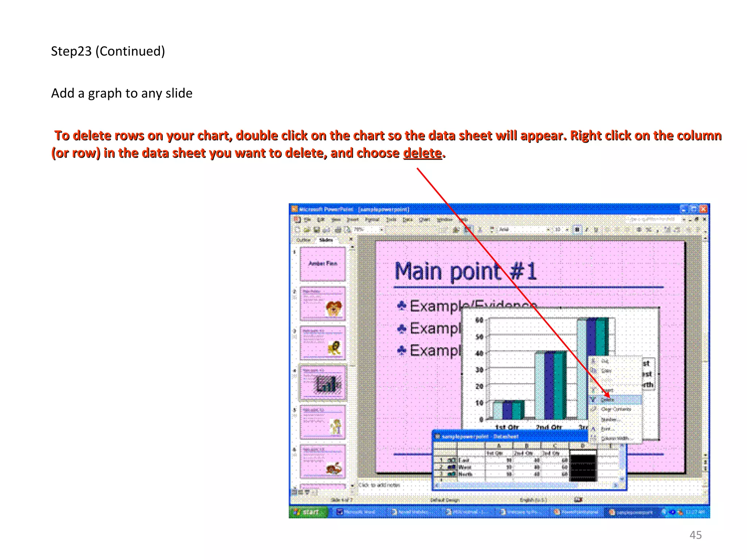Select datasheet column header A
The width and height of the screenshot is (747, 560).
[499, 446]
